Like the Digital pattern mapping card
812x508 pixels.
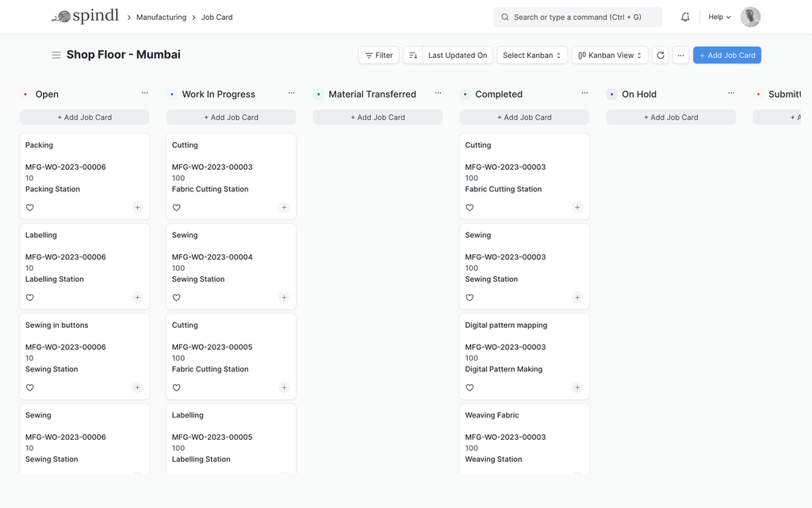point(469,388)
